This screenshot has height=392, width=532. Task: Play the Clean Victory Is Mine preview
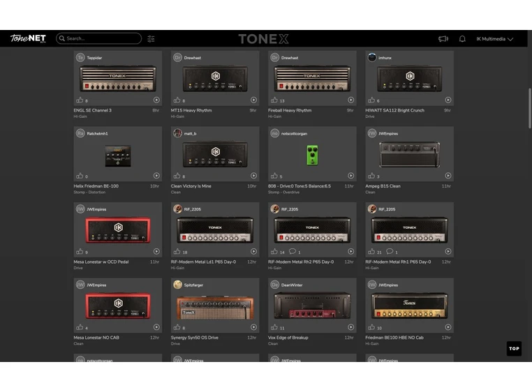pyautogui.click(x=254, y=176)
